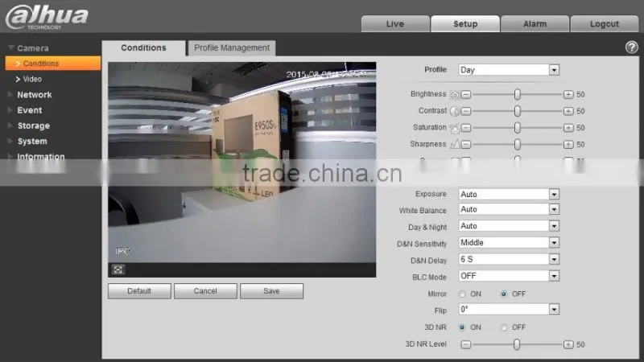Decrease Brightness with the minus button
This screenshot has height=362, width=644.
point(466,95)
